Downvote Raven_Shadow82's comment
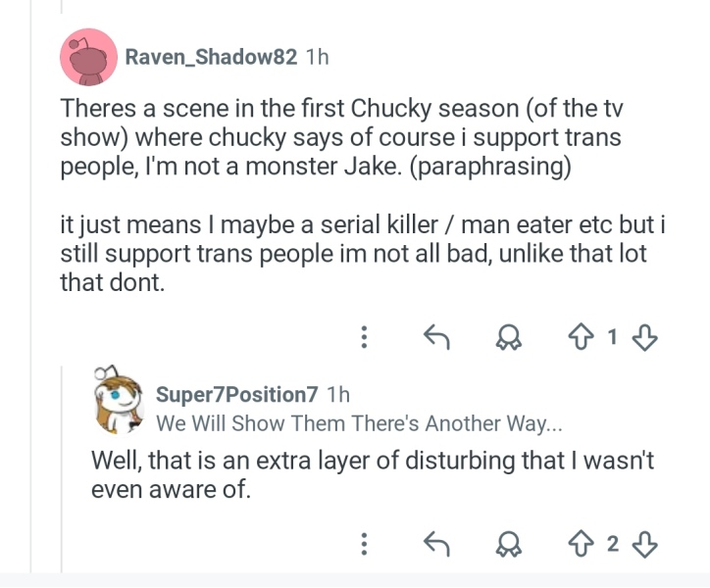The width and height of the screenshot is (710, 588). click(x=644, y=338)
